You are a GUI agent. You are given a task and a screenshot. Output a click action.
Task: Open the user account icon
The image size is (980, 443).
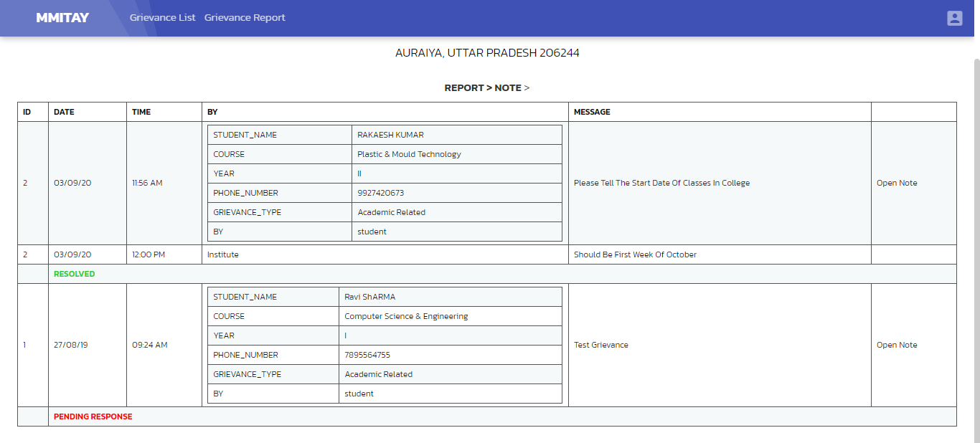(954, 19)
